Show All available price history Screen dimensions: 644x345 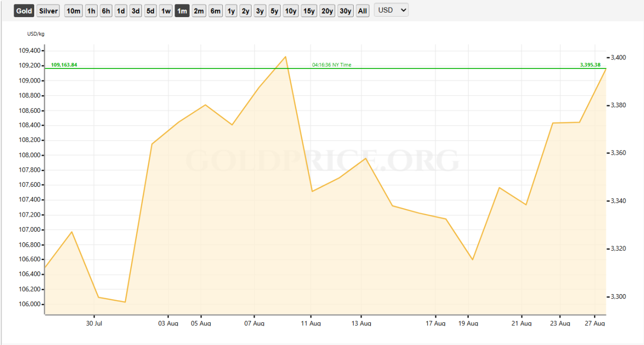(x=362, y=11)
